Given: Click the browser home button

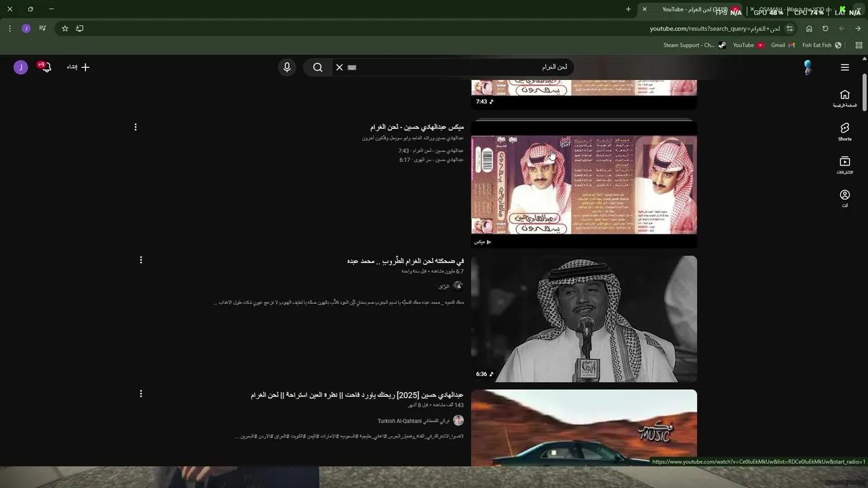Looking at the screenshot, I should (809, 28).
